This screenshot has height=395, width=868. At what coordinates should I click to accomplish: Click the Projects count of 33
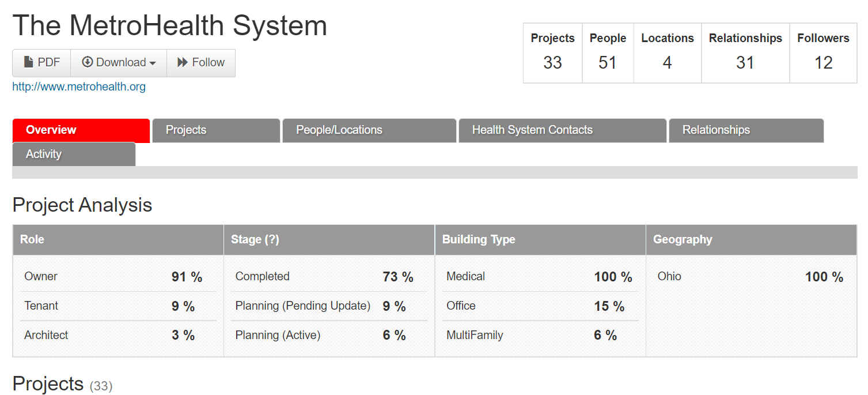point(552,63)
